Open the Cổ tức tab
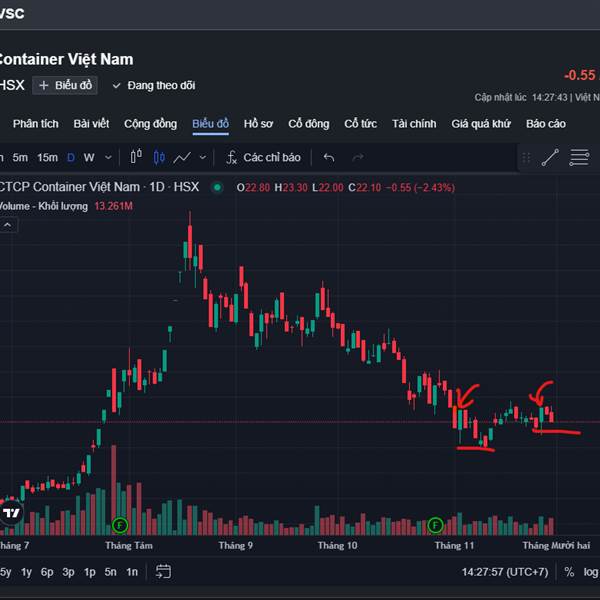600x600 pixels. click(360, 124)
